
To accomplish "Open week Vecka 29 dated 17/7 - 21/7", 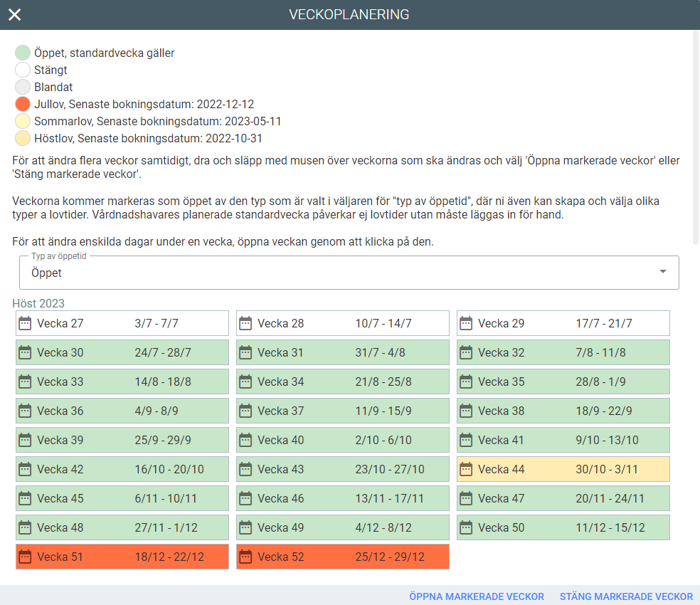I will [x=563, y=324].
